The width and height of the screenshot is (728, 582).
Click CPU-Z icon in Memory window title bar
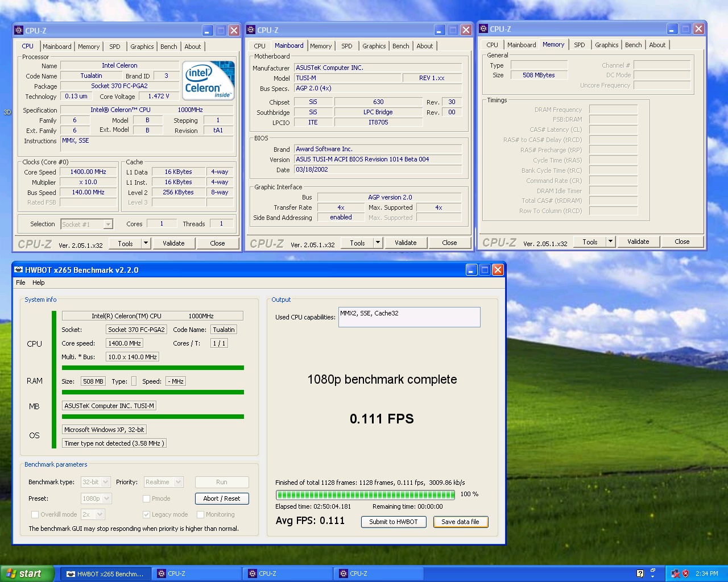[x=483, y=29]
